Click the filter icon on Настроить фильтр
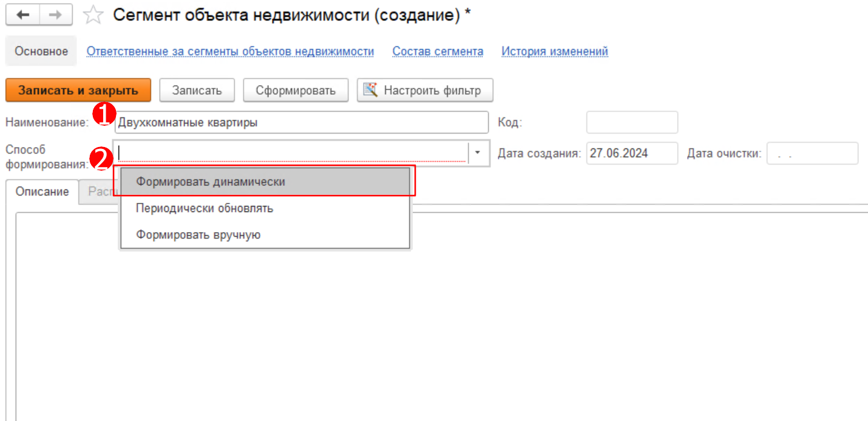This screenshot has width=868, height=421. [x=370, y=90]
